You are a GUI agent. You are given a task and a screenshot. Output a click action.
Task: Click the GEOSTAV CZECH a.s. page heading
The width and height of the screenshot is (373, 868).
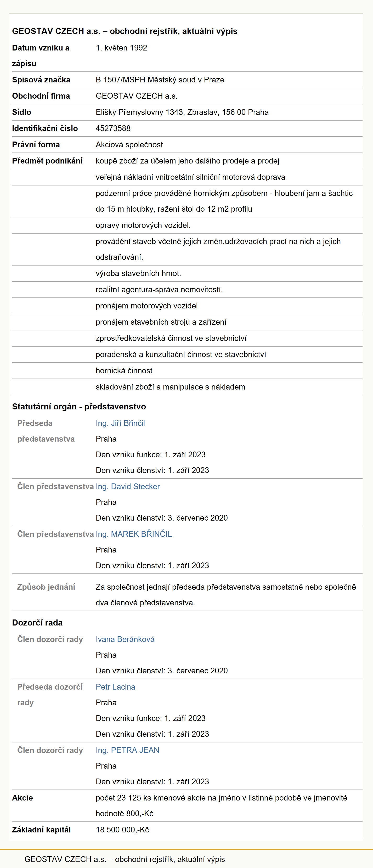(x=125, y=31)
